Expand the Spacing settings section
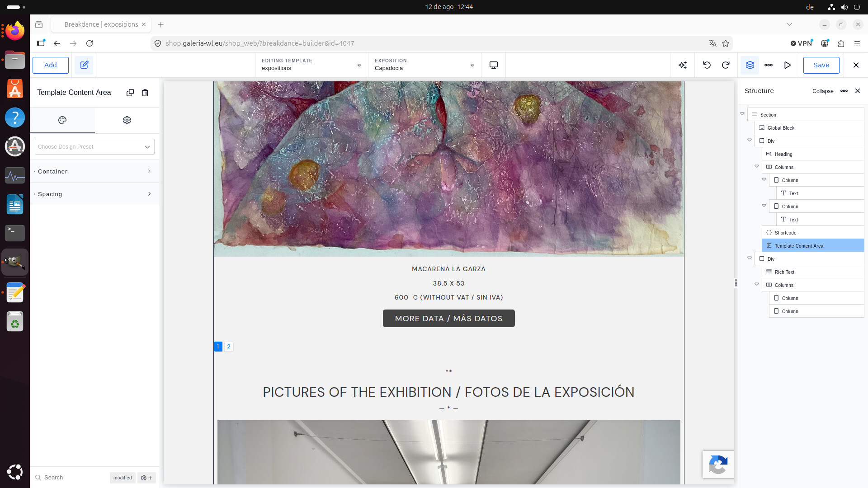 tap(94, 194)
